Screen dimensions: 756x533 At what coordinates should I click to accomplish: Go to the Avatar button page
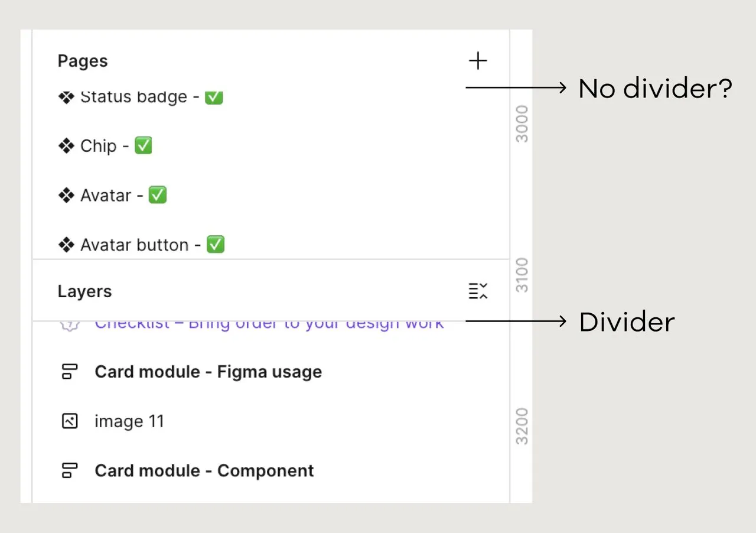(141, 245)
